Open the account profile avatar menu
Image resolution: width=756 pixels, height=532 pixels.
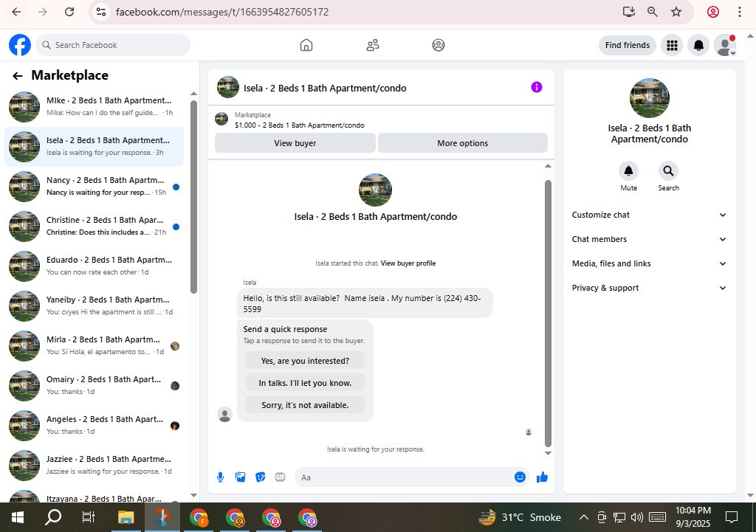(x=725, y=45)
